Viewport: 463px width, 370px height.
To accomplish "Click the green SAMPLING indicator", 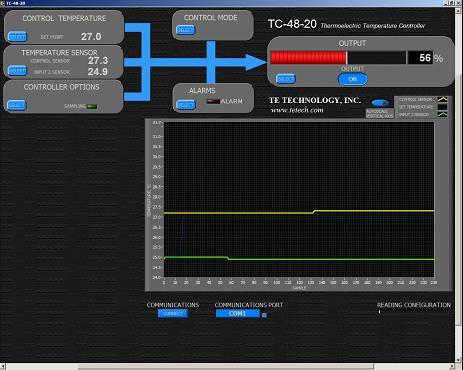I will coord(92,107).
